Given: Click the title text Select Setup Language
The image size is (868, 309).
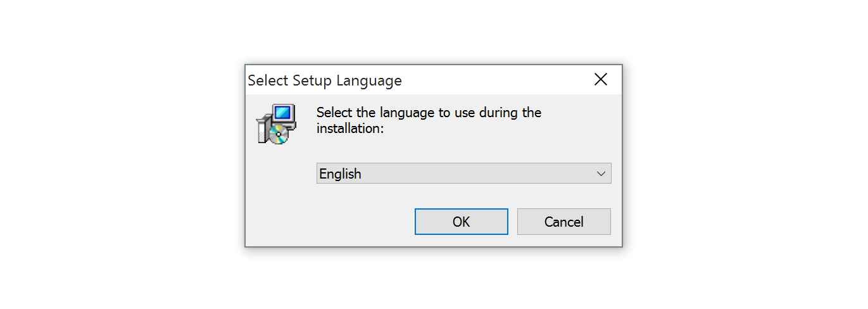Looking at the screenshot, I should tap(325, 80).
